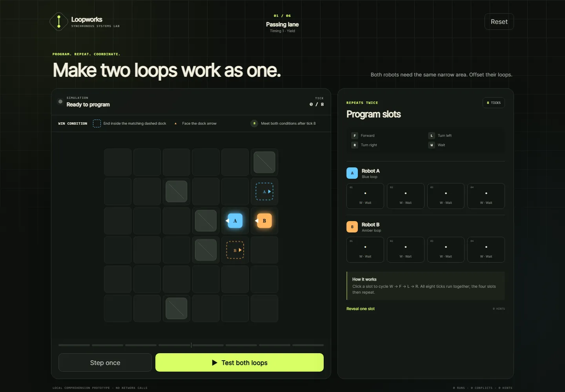The image size is (565, 392).
Task: Click the 'Ready to program' status text
Action: (x=88, y=105)
